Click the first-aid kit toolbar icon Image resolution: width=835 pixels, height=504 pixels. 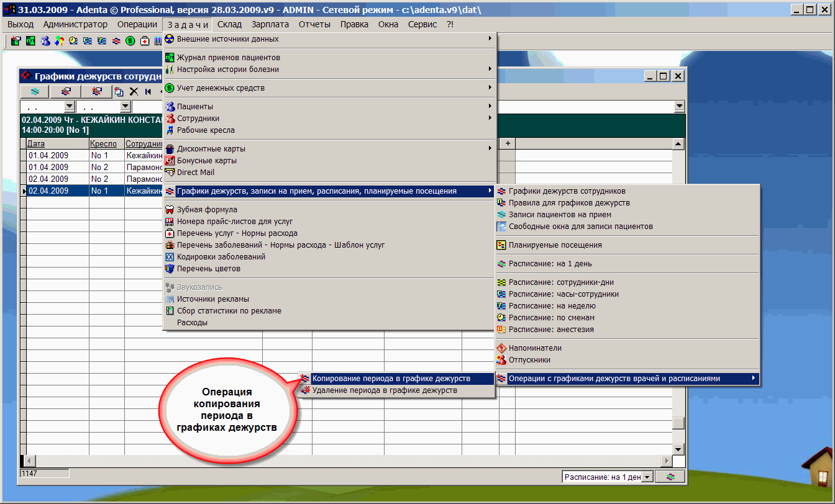click(x=145, y=41)
